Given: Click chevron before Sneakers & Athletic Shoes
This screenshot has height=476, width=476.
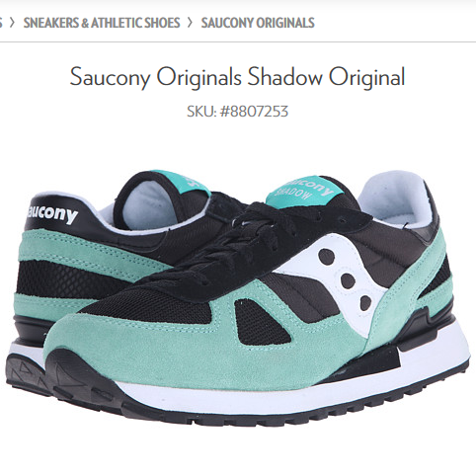Looking at the screenshot, I should 12,23.
